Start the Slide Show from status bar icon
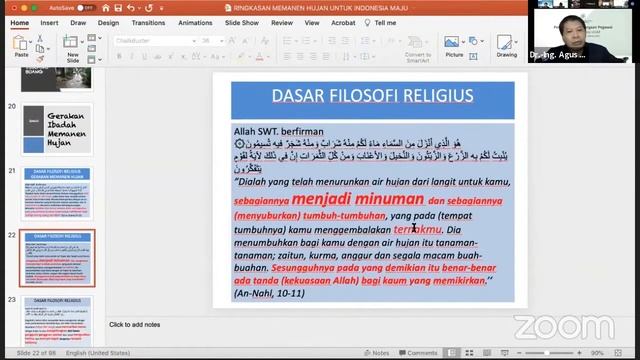640x360 pixels. (505, 353)
